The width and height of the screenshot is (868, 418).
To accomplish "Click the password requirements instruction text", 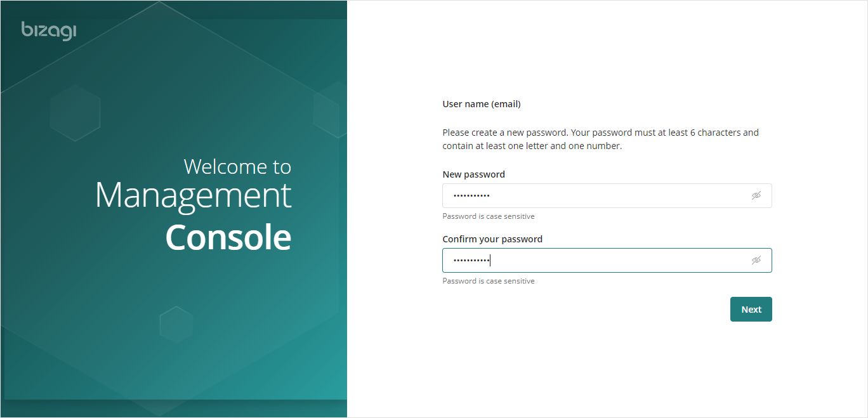I will [601, 139].
